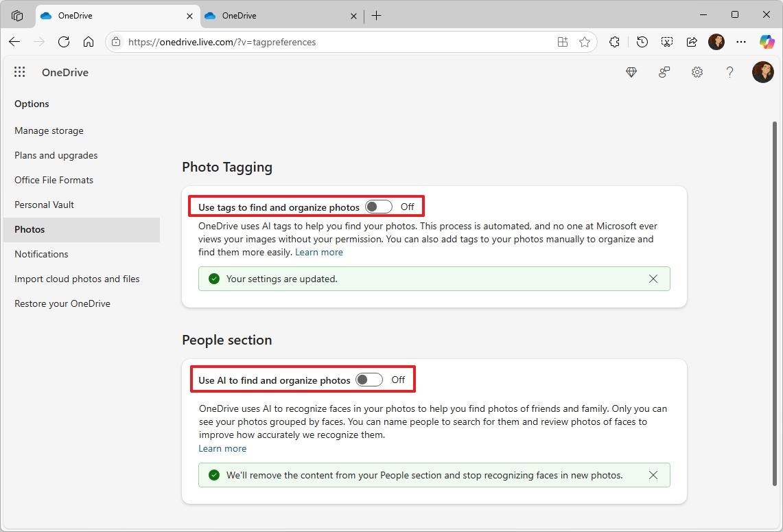Close the second OneDrive browser tab
This screenshot has width=783, height=532.
pos(353,16)
